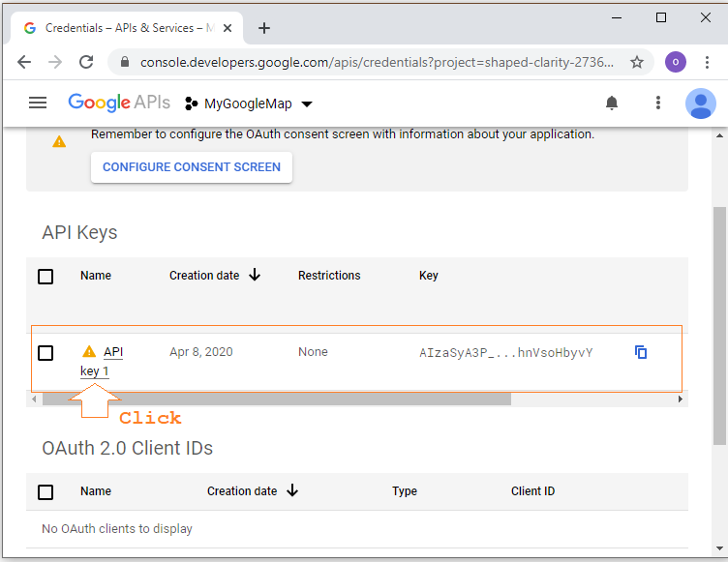The image size is (728, 562).
Task: Go back to the previous page
Action: [x=24, y=62]
